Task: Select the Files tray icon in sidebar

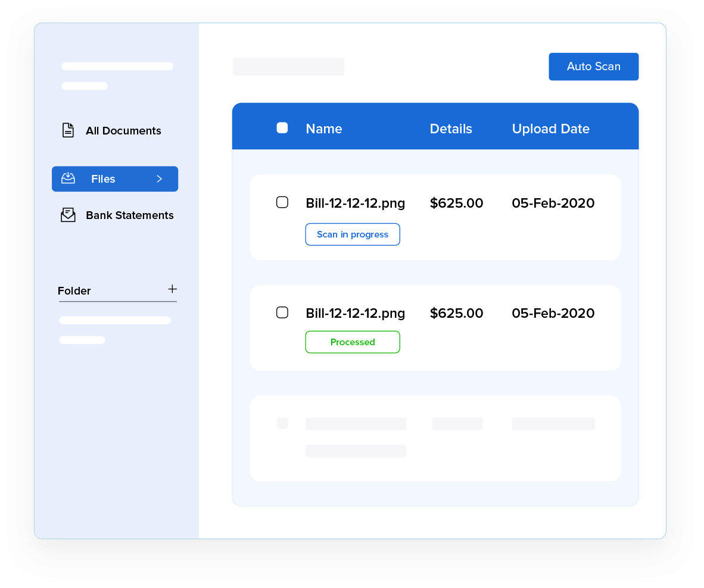Action: (68, 179)
